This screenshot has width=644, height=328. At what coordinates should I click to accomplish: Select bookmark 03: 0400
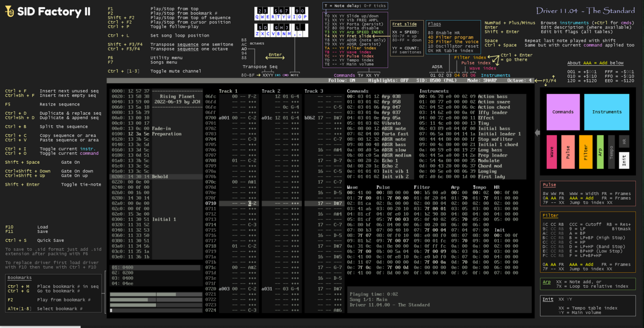(x=156, y=278)
